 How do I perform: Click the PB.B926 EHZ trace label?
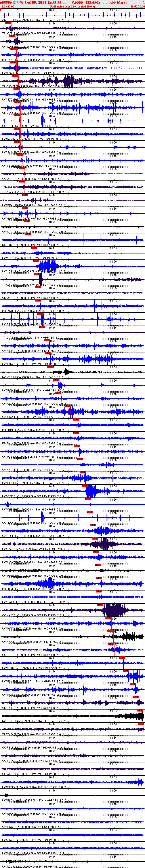(x=33, y=311)
